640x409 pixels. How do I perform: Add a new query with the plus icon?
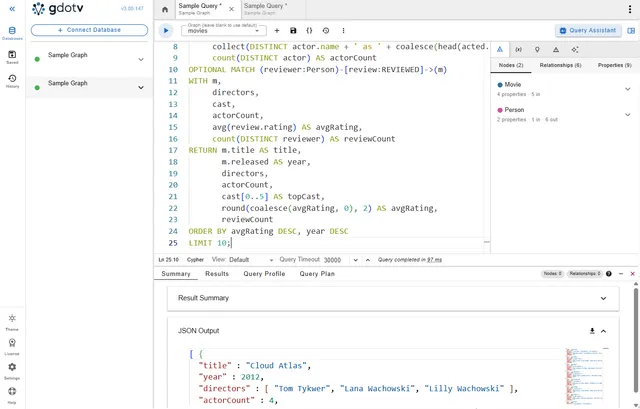tap(277, 31)
